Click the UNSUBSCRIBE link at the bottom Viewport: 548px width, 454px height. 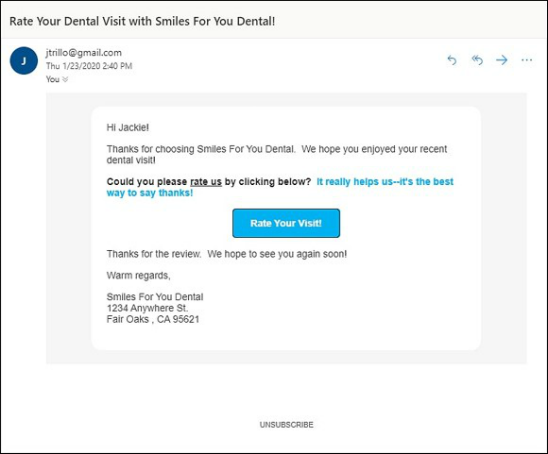tap(286, 425)
